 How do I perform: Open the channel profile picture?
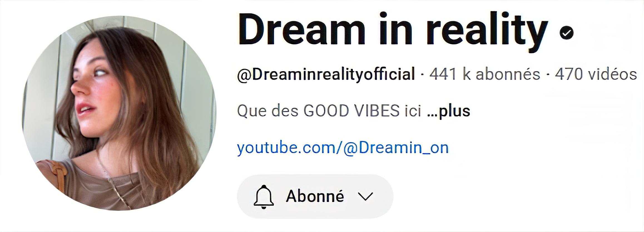pyautogui.click(x=119, y=113)
